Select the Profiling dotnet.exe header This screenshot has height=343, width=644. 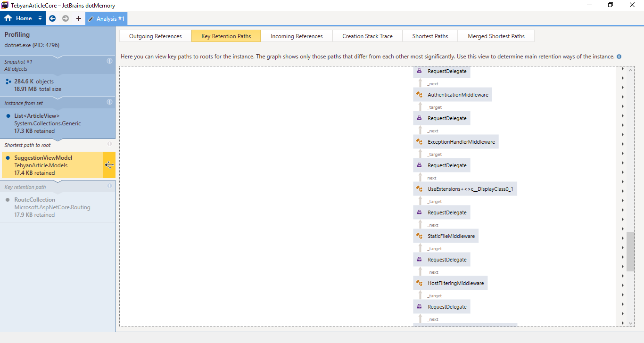pos(58,40)
